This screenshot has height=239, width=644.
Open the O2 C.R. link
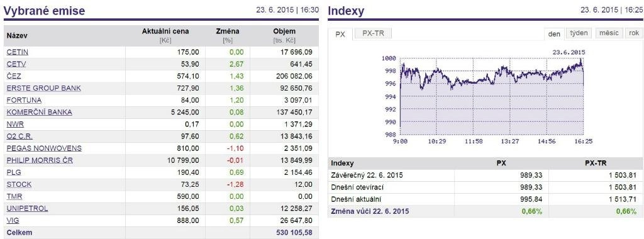[x=19, y=136]
